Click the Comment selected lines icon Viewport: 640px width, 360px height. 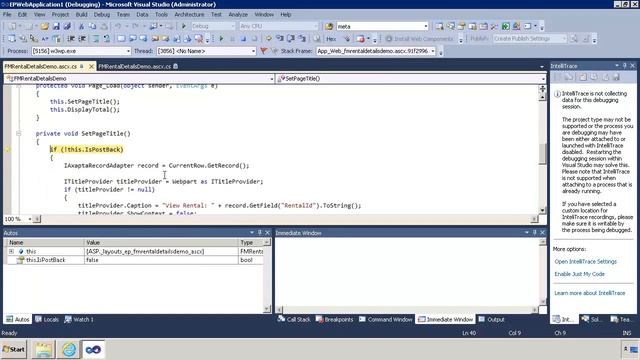click(x=96, y=39)
